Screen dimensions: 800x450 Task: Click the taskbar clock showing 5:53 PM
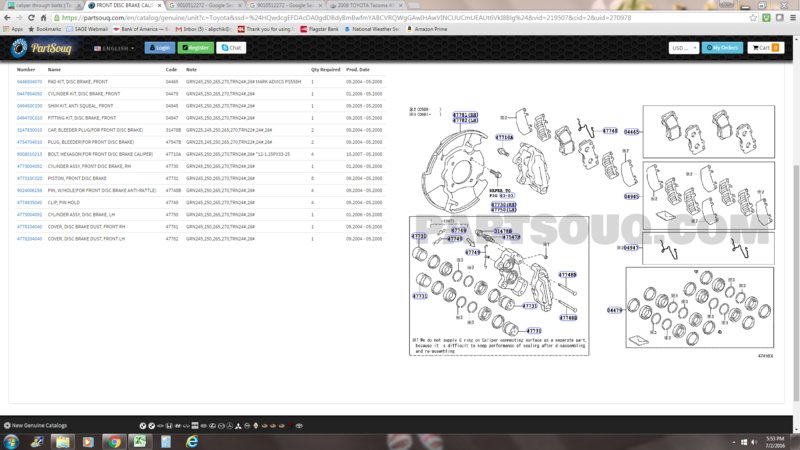click(775, 442)
